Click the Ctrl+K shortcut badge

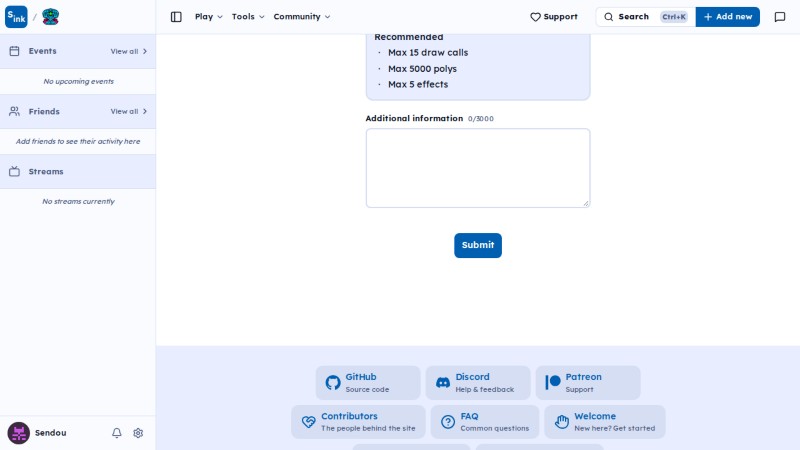pos(673,17)
